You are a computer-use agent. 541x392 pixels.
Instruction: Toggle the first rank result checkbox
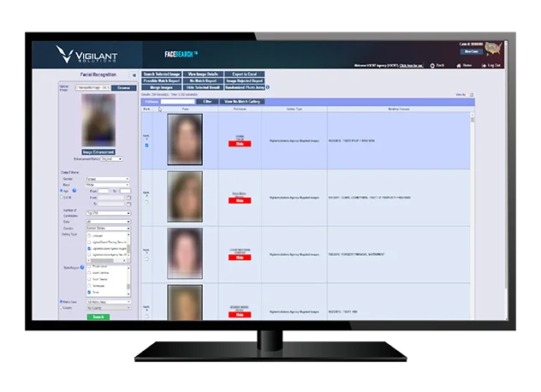click(146, 146)
